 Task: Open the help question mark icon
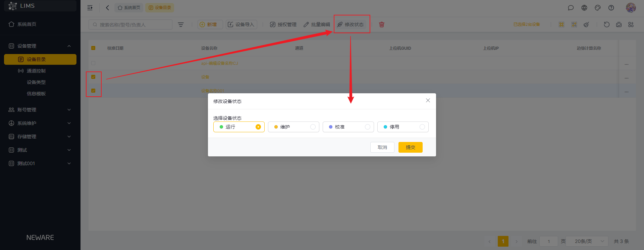611,8
